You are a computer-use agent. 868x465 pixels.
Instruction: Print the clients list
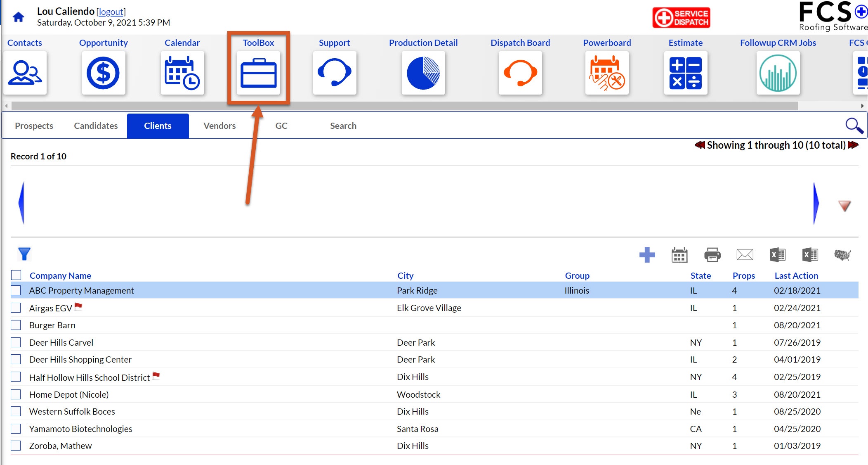tap(712, 255)
